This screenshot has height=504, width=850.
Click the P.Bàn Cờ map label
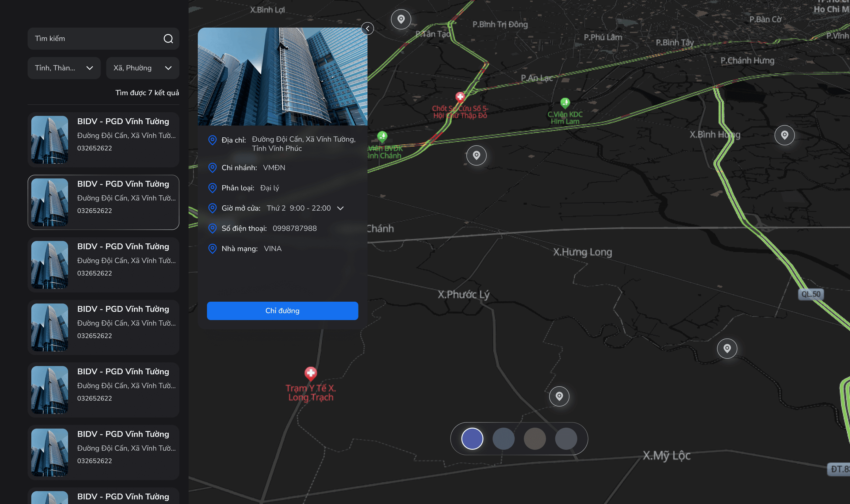(765, 19)
